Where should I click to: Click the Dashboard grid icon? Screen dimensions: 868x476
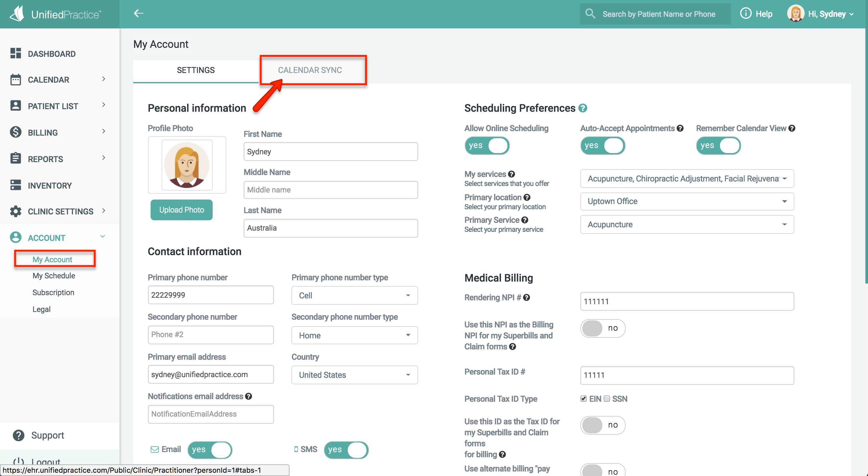pos(16,54)
